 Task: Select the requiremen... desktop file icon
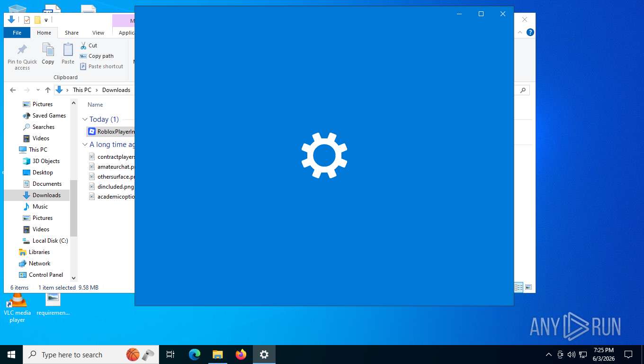tap(53, 304)
